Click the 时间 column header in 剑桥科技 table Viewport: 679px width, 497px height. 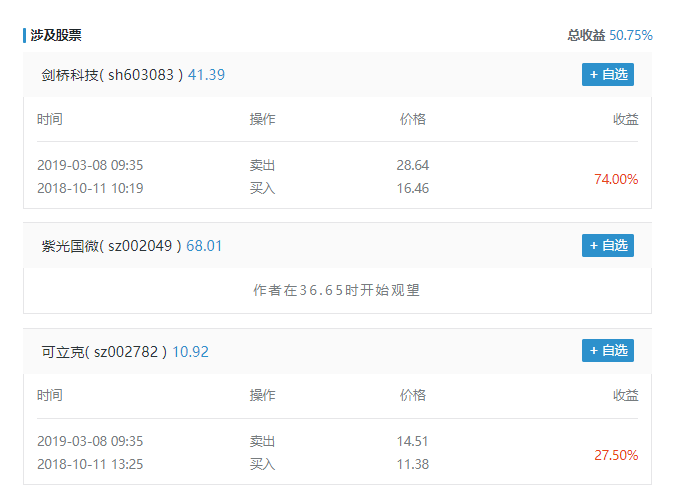click(50, 119)
